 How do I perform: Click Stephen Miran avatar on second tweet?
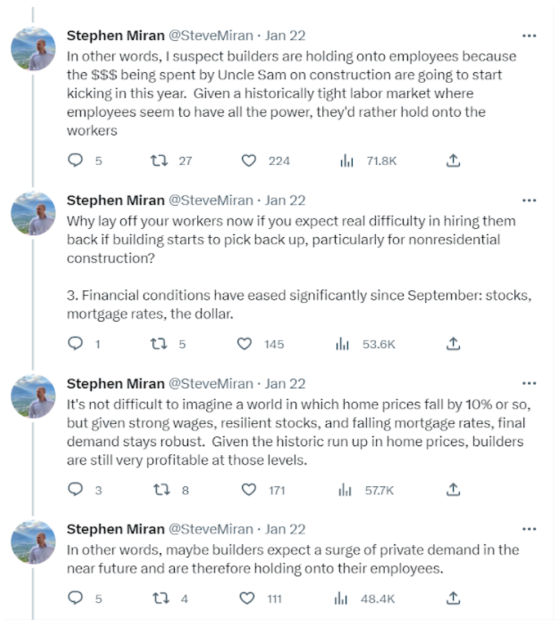pyautogui.click(x=33, y=213)
